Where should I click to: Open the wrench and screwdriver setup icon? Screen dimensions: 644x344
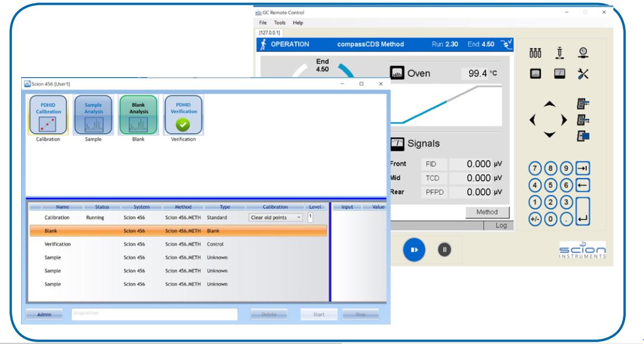(583, 74)
